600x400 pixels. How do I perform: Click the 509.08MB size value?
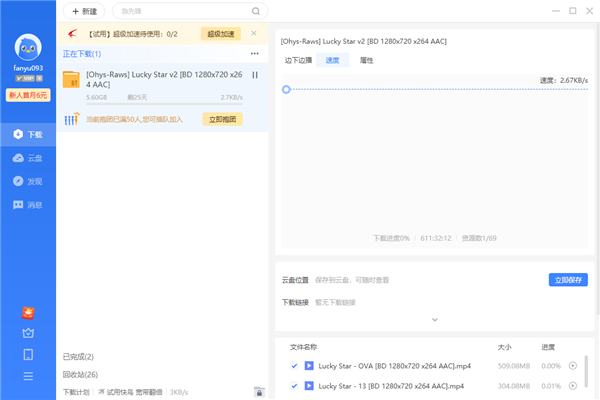514,366
